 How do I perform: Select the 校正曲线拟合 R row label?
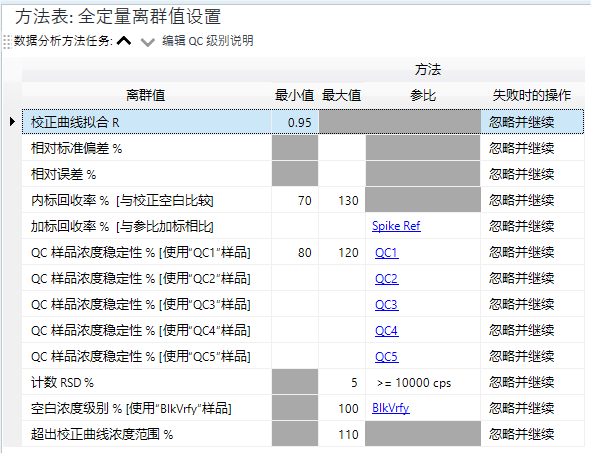pyautogui.click(x=75, y=122)
